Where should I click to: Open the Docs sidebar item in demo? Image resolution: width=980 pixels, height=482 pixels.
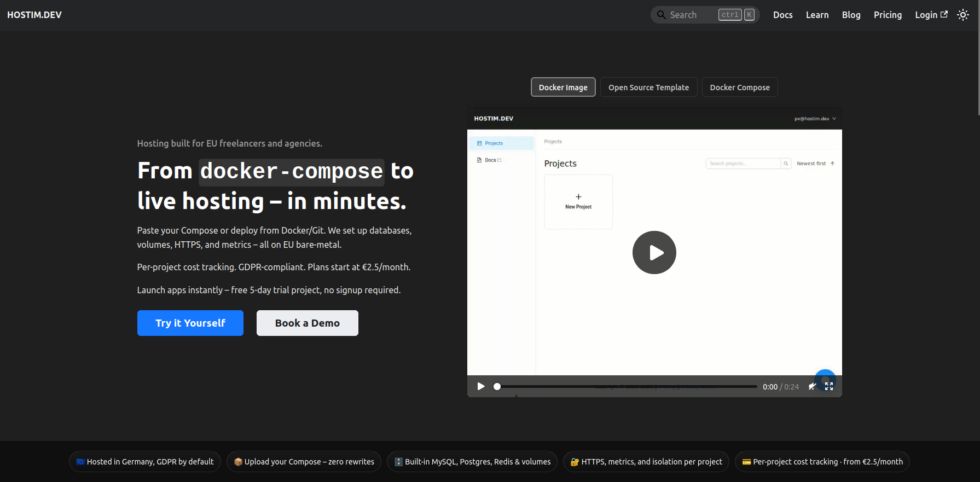(x=490, y=160)
